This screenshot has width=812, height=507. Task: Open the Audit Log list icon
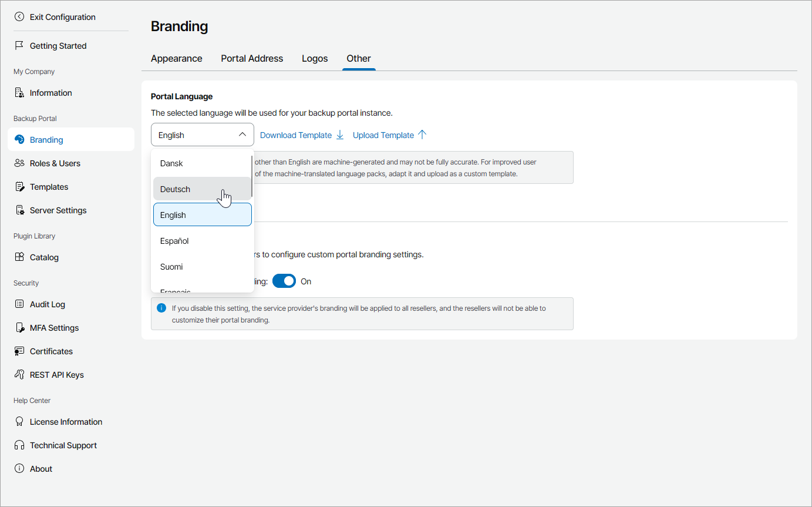(19, 304)
